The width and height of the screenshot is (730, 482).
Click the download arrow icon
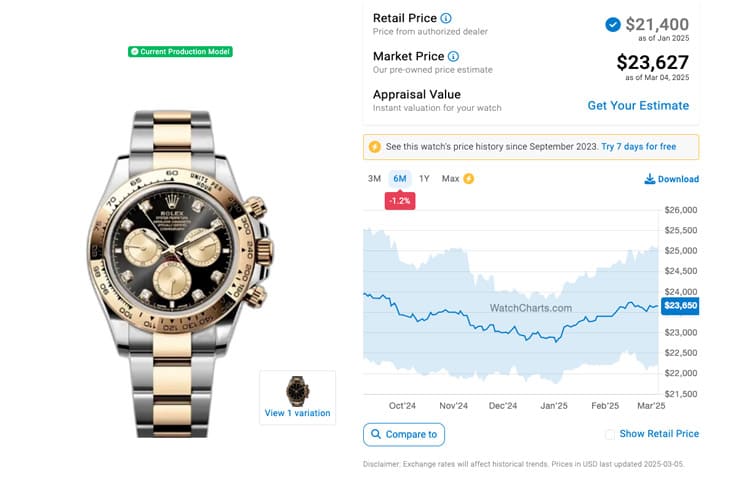pyautogui.click(x=649, y=179)
